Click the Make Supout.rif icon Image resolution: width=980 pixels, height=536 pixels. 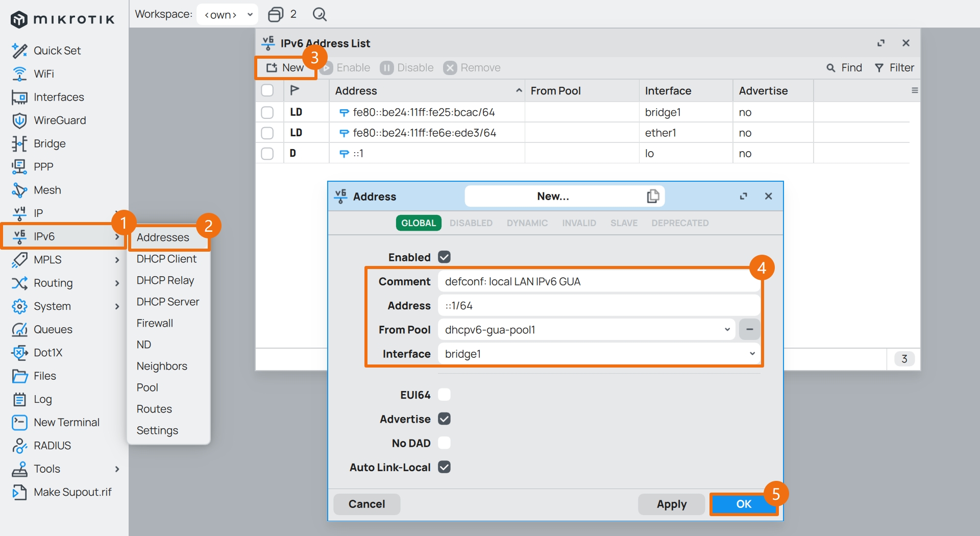[x=19, y=492]
